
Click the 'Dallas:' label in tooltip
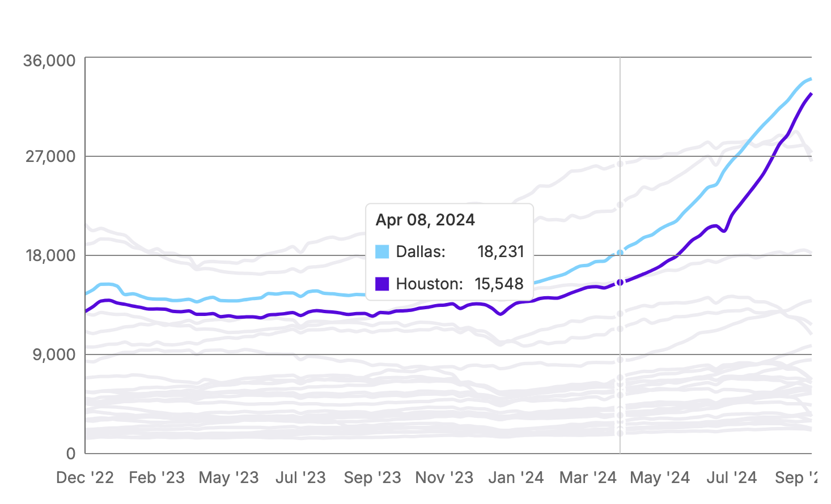click(421, 251)
